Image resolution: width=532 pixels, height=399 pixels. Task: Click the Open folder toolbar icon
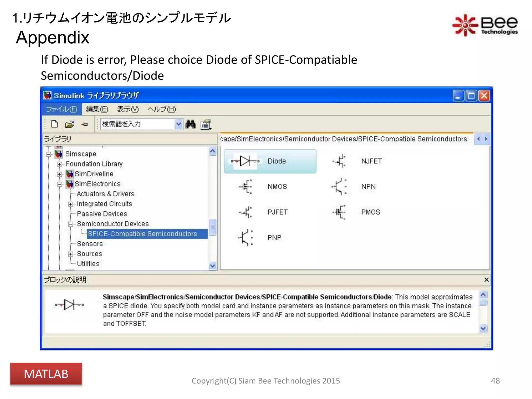[69, 124]
